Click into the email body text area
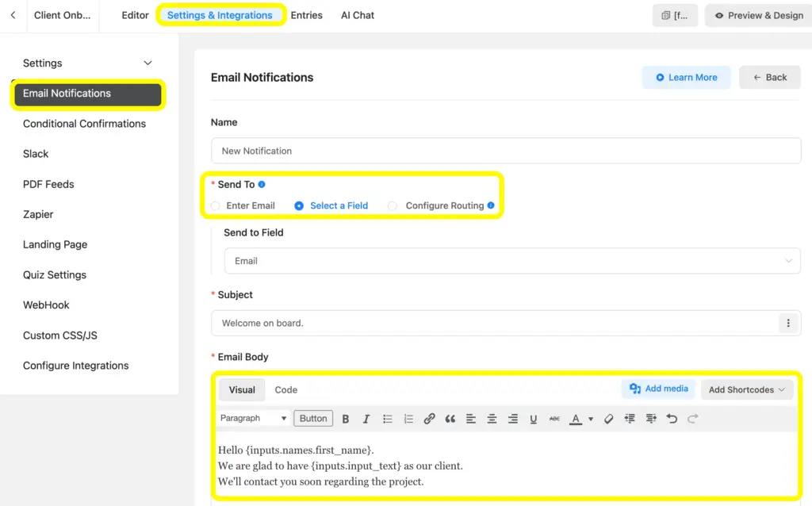812x506 pixels. coord(506,466)
